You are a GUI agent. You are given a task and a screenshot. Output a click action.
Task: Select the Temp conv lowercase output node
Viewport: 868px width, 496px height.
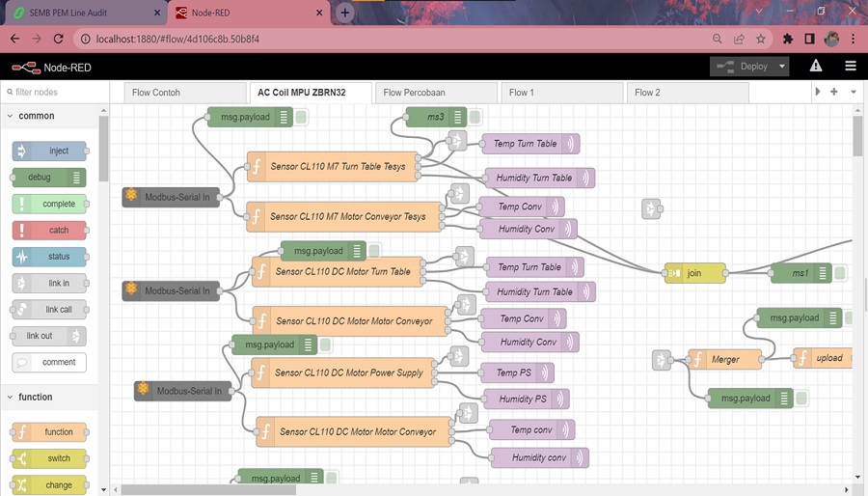coord(532,429)
